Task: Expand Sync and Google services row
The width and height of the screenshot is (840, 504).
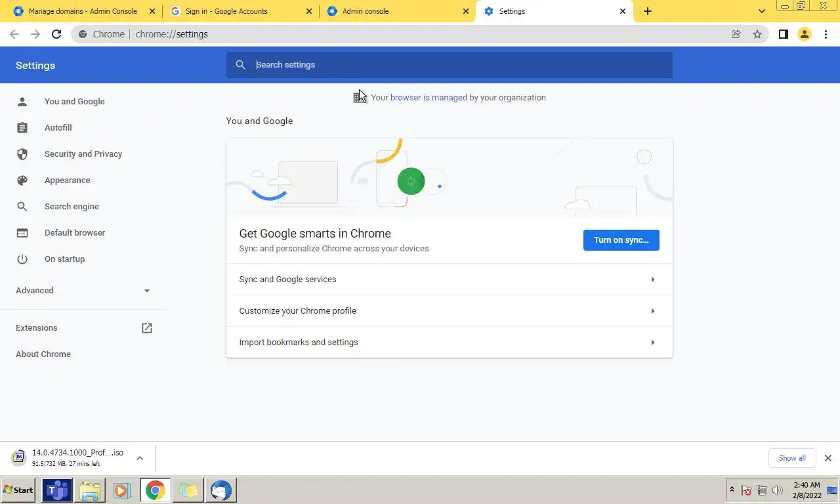Action: [450, 280]
